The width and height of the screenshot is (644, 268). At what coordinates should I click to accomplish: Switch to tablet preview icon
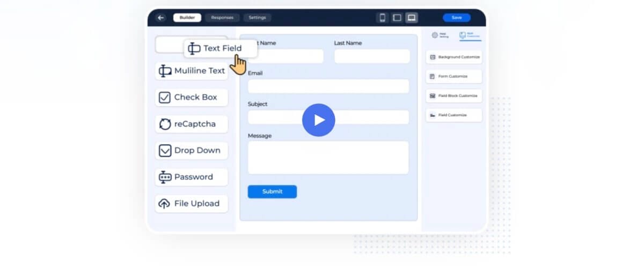pyautogui.click(x=397, y=18)
